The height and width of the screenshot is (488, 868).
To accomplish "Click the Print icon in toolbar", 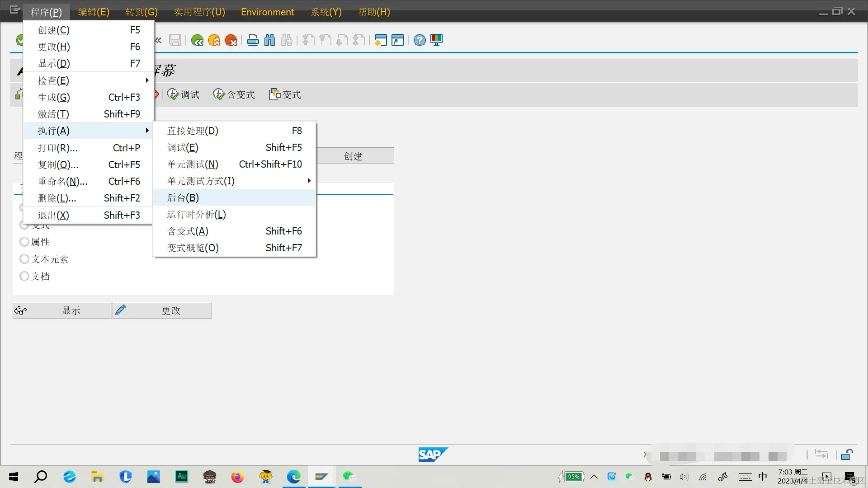I will tap(253, 41).
